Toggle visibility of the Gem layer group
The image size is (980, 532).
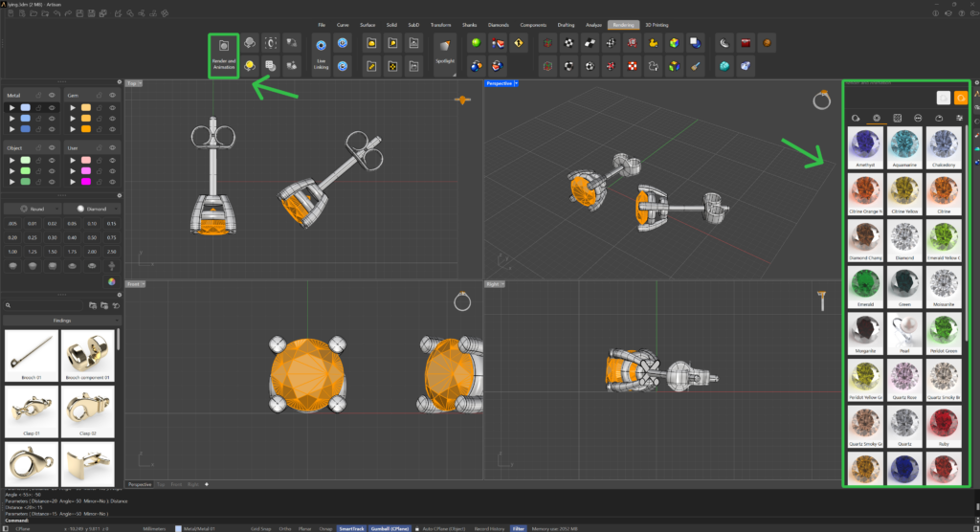[112, 96]
